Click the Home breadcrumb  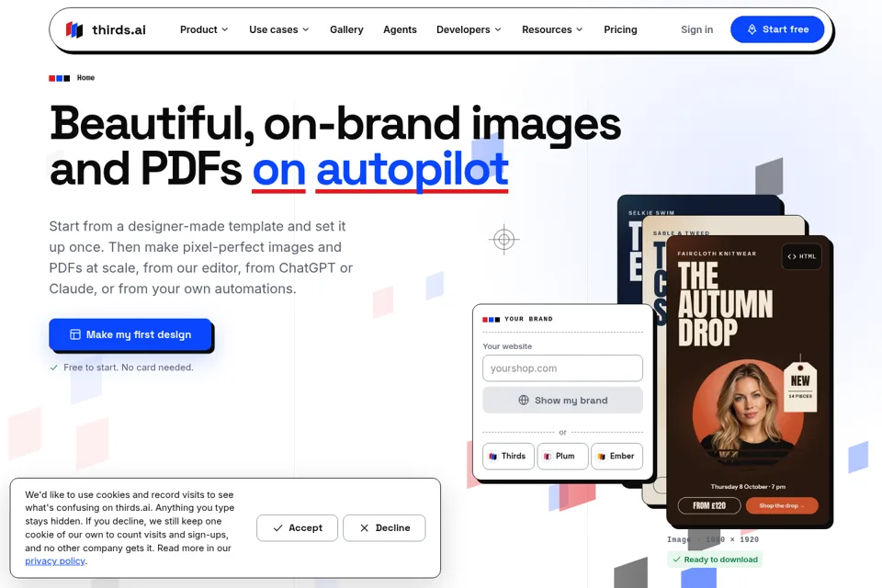[x=85, y=78]
